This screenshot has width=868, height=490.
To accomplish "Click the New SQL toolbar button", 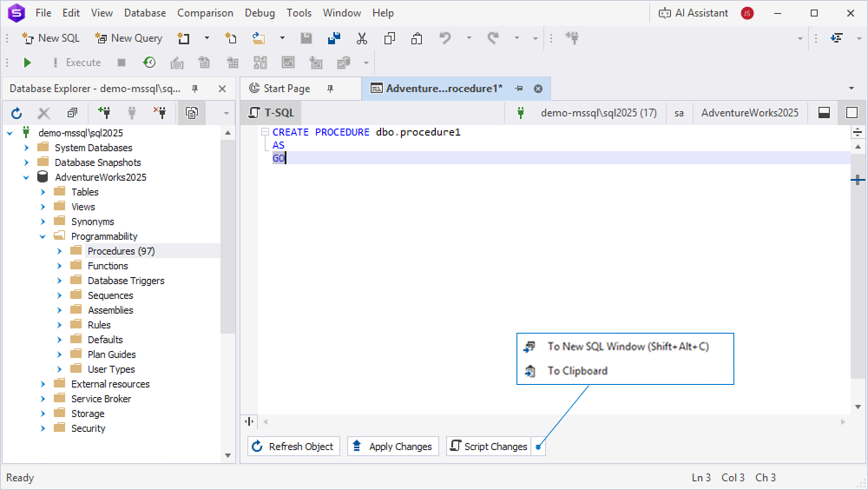I will [x=50, y=38].
